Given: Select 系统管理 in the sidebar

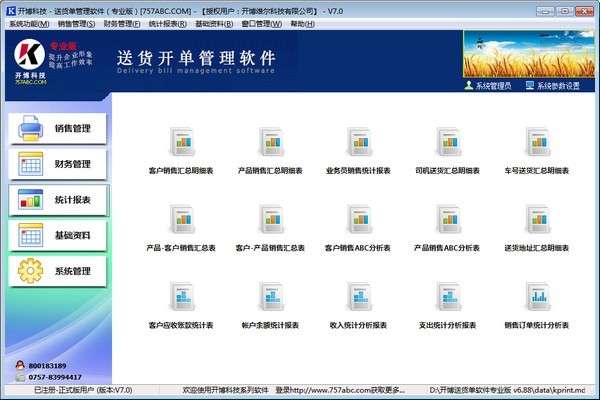Looking at the screenshot, I should 57,271.
